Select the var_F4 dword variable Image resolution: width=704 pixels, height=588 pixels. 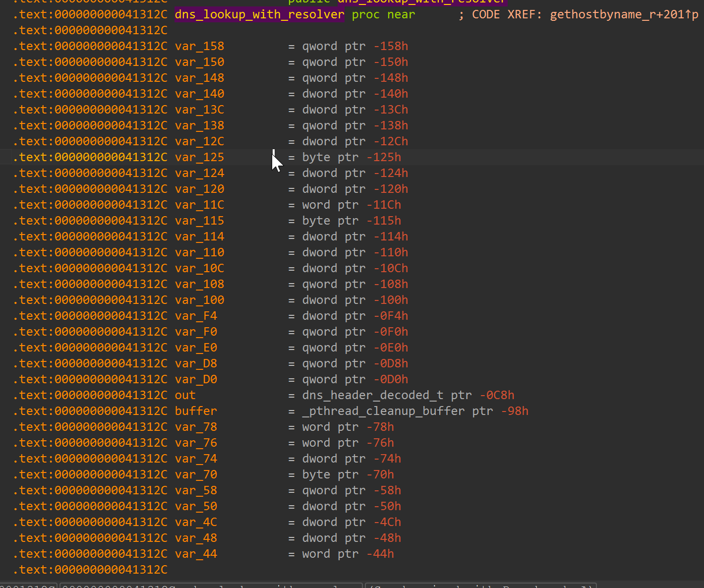tap(195, 315)
